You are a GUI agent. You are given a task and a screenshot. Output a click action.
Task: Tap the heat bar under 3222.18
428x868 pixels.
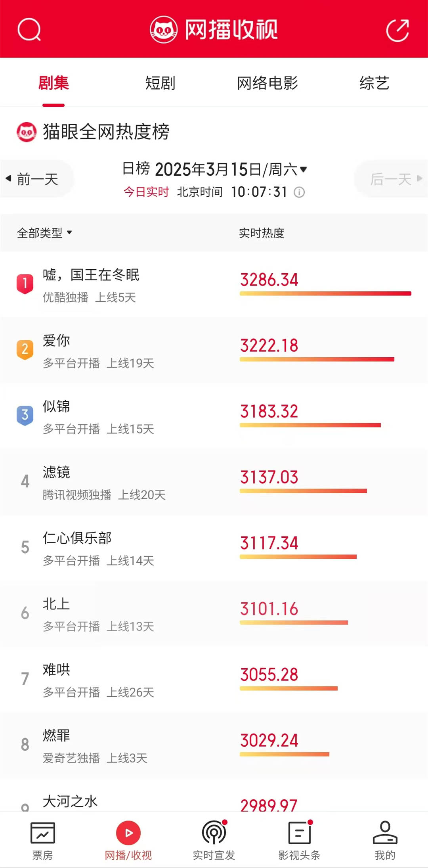(x=317, y=359)
